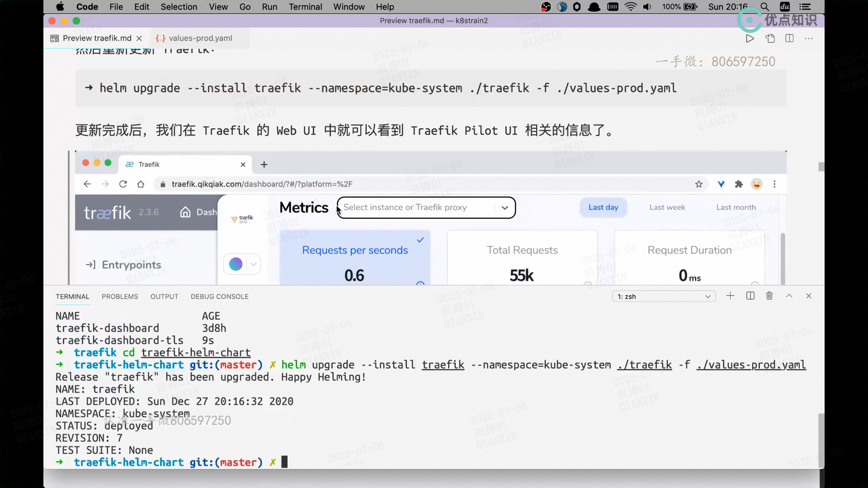This screenshot has height=488, width=868.
Task: Switch to the PROBLEMS panel tab
Action: click(x=120, y=296)
